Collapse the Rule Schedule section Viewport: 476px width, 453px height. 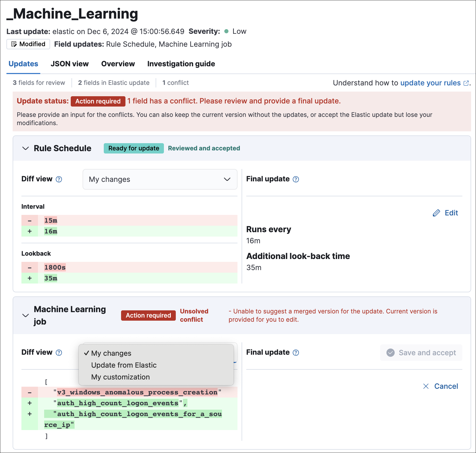[26, 148]
